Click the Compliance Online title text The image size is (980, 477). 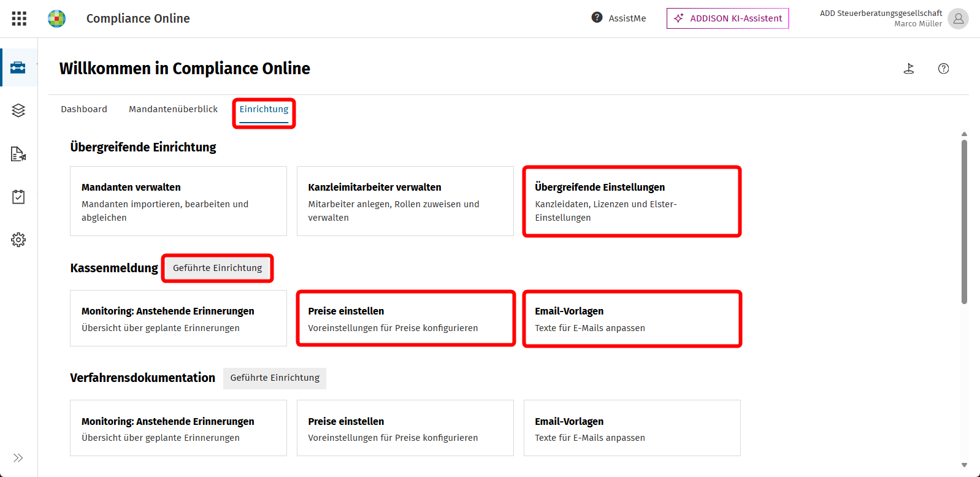(138, 18)
